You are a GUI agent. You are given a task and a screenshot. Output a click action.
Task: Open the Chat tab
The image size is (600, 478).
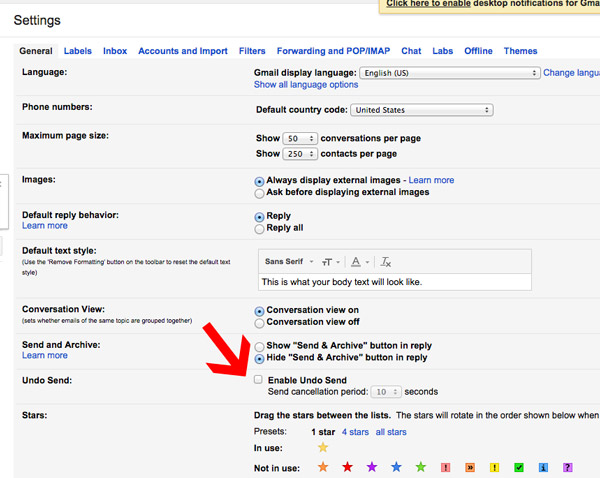pyautogui.click(x=411, y=51)
